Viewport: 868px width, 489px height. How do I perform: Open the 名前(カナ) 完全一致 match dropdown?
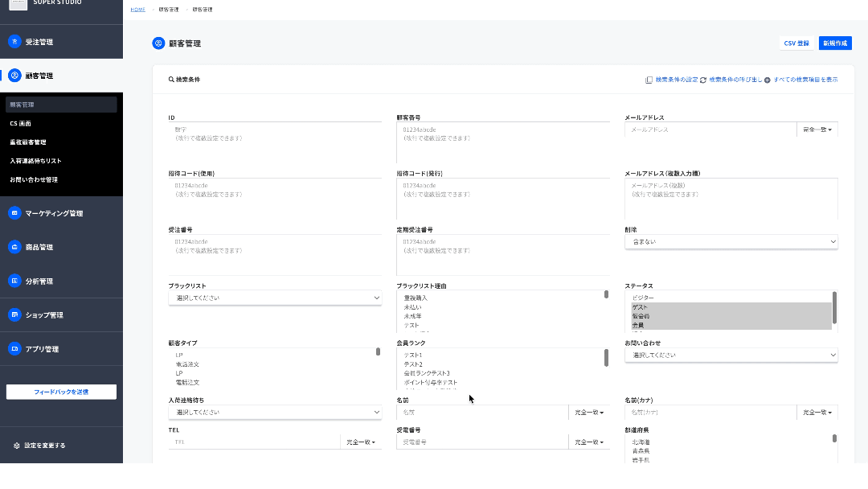click(817, 412)
